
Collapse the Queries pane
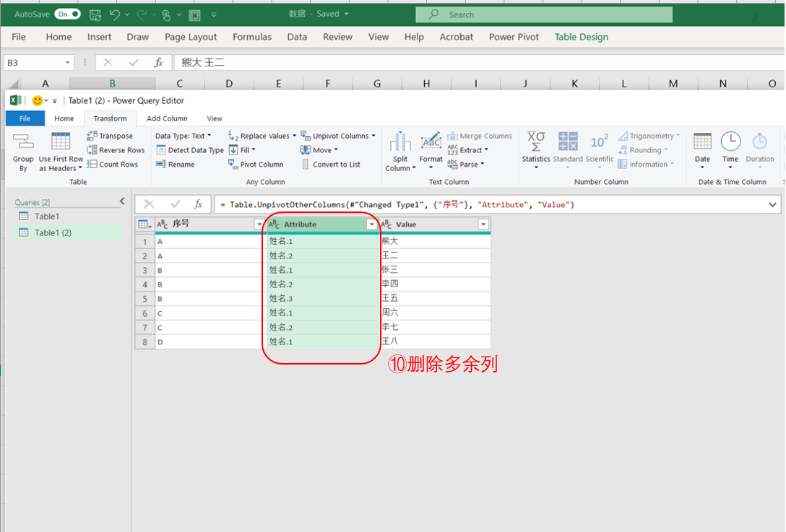pos(122,201)
